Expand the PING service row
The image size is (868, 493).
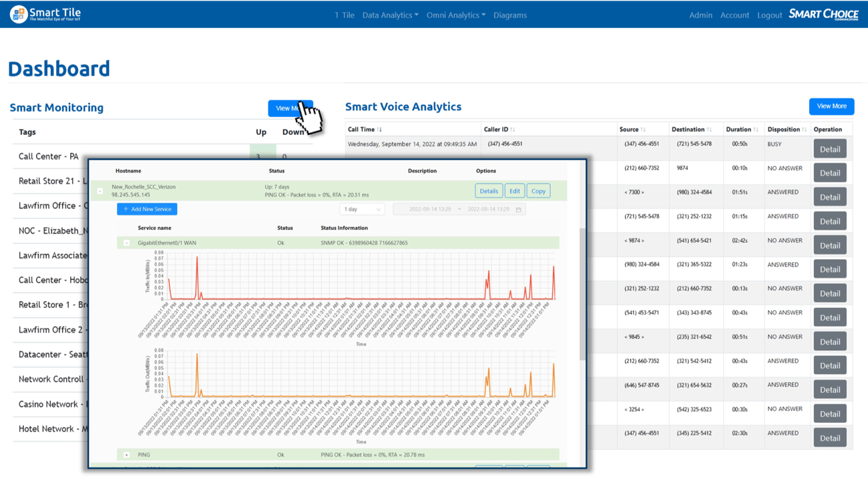click(127, 455)
